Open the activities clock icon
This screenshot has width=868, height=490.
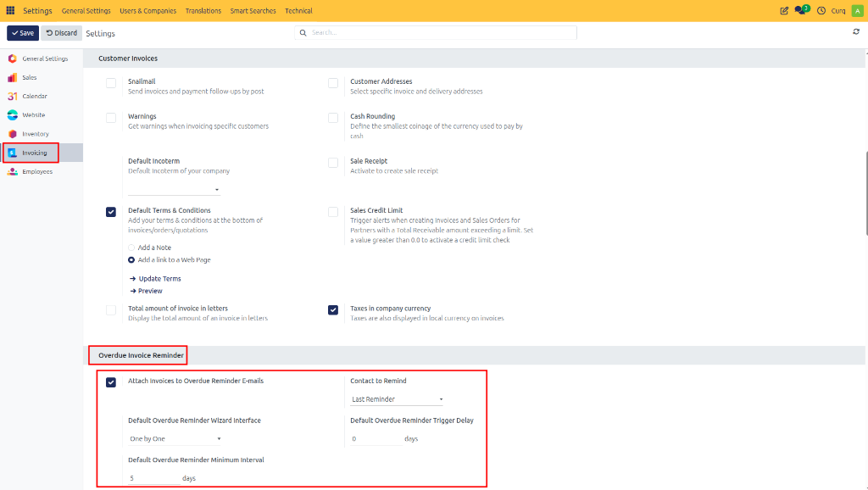[x=821, y=10]
